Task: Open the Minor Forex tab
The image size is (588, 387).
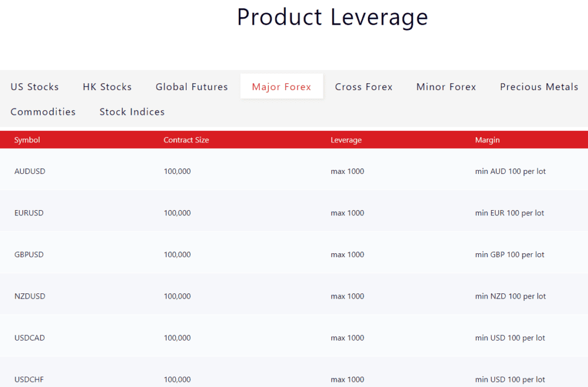Action: 446,87
